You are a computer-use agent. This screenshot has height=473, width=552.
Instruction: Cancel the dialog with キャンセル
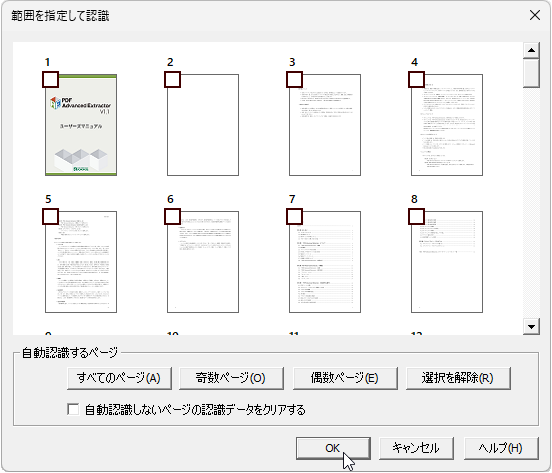point(416,448)
